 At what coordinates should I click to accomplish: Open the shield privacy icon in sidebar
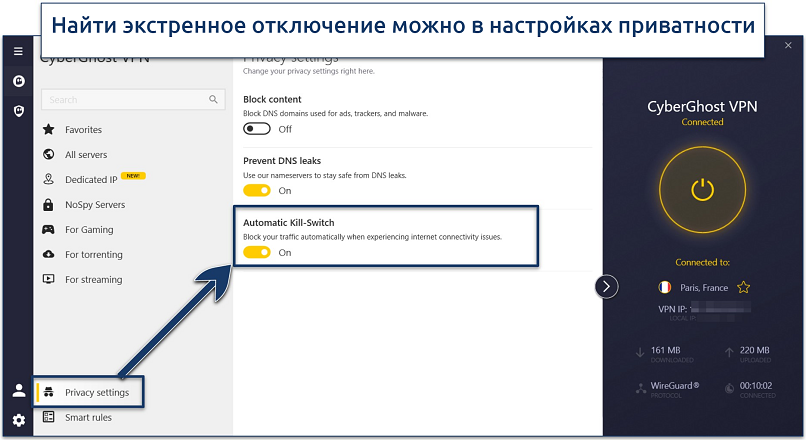(x=17, y=110)
